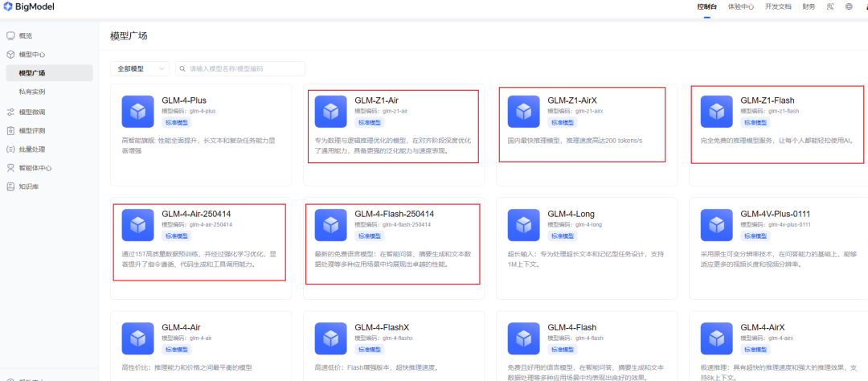Click the GLM-4-AirX cube icon
This screenshot has height=381, width=868.
coord(716,338)
